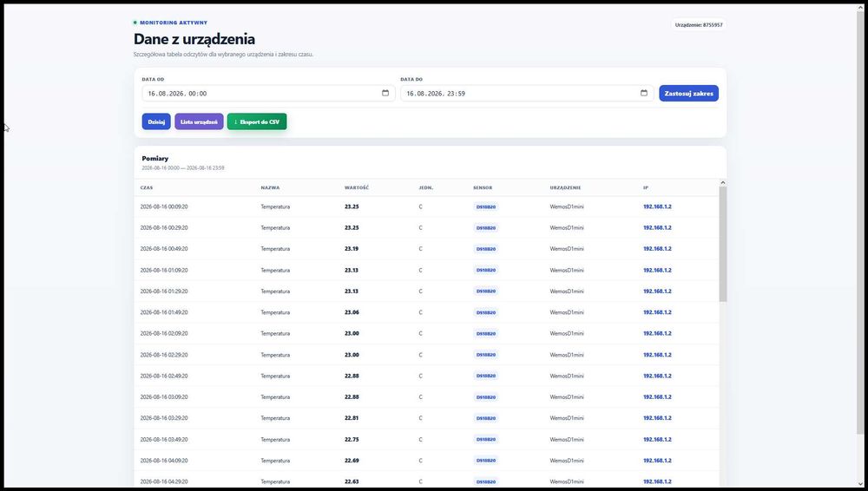The image size is (868, 491).
Task: Click the IP column header
Action: (x=646, y=187)
